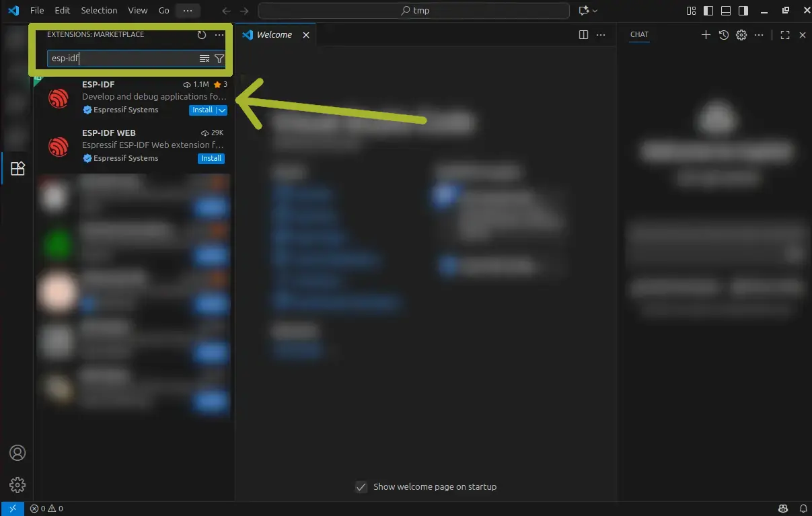Click the remote connection icon in the status bar
Viewport: 812px width, 516px height.
click(13, 508)
